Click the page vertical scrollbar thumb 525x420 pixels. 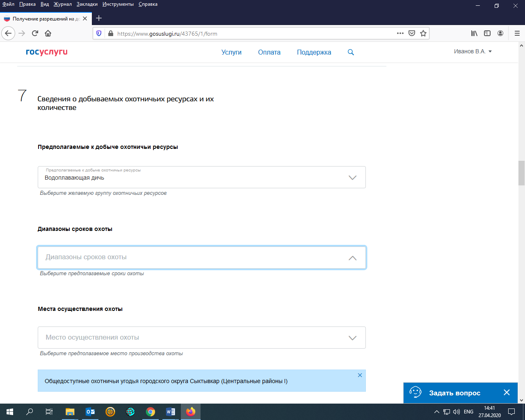pyautogui.click(x=521, y=173)
